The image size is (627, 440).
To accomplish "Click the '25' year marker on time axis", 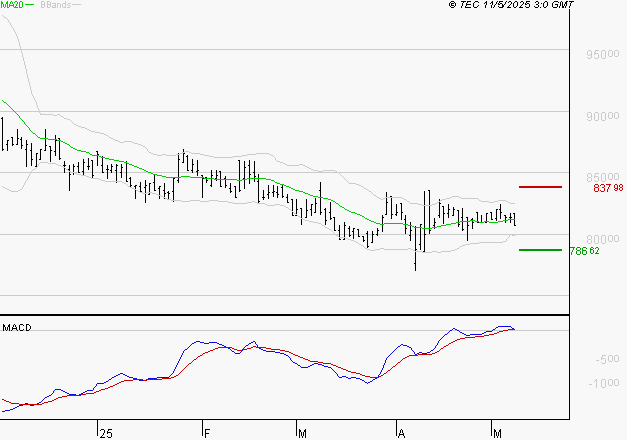I will tap(105, 431).
